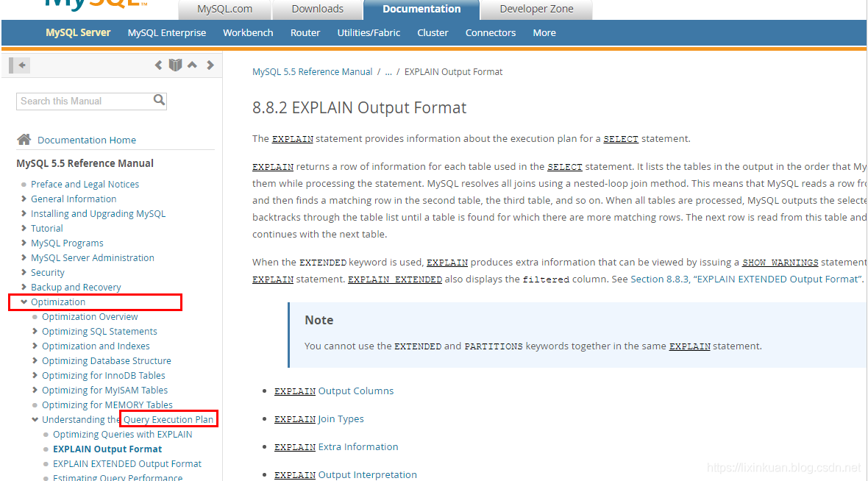Open General Information link
868x481 pixels.
[74, 199]
